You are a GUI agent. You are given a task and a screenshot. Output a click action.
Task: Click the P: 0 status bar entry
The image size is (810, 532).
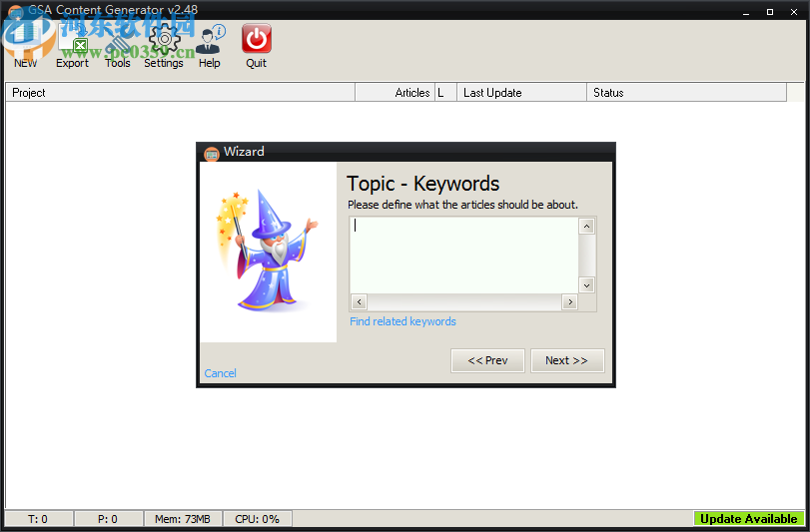tap(108, 519)
